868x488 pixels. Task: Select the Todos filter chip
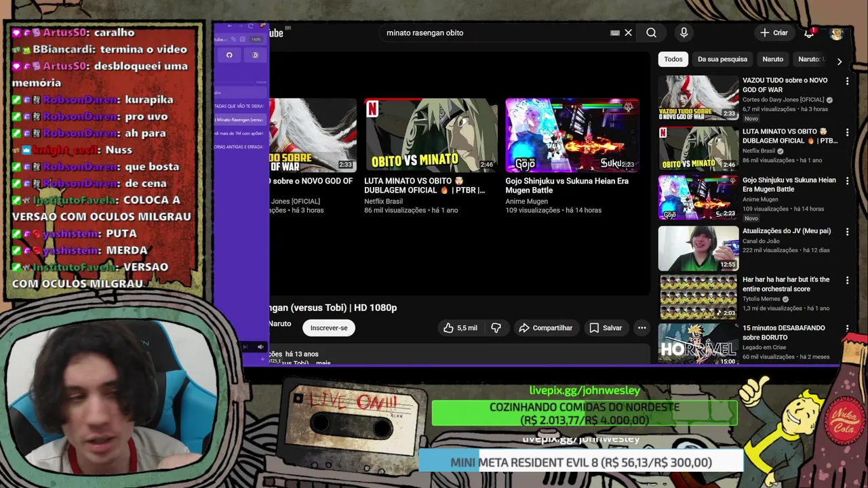click(673, 59)
